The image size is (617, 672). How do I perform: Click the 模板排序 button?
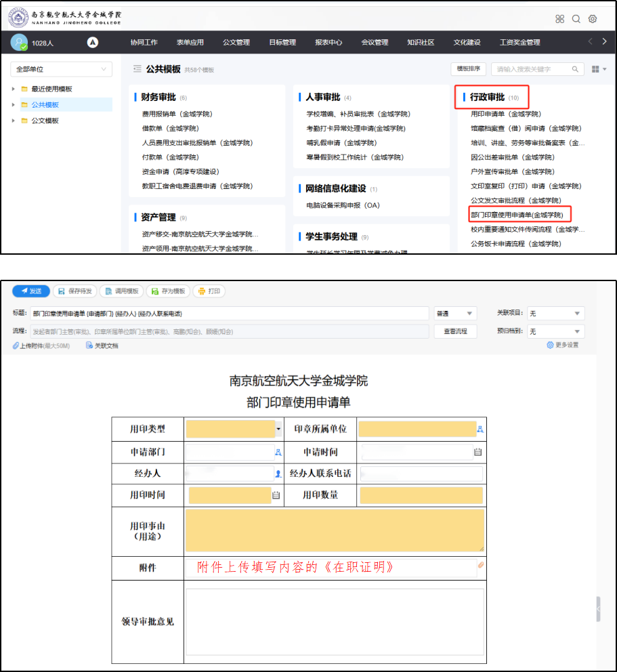pos(468,69)
